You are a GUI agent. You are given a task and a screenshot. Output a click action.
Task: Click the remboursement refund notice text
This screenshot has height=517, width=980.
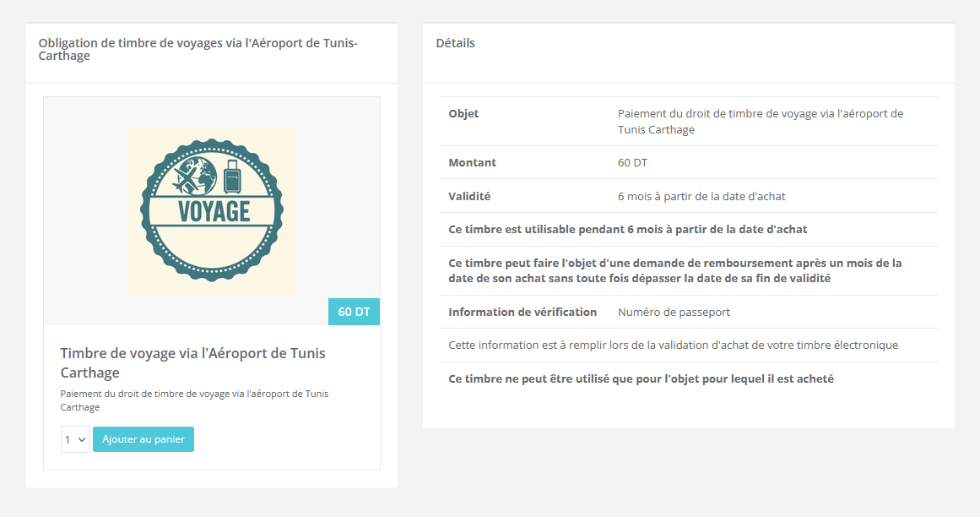(x=674, y=270)
